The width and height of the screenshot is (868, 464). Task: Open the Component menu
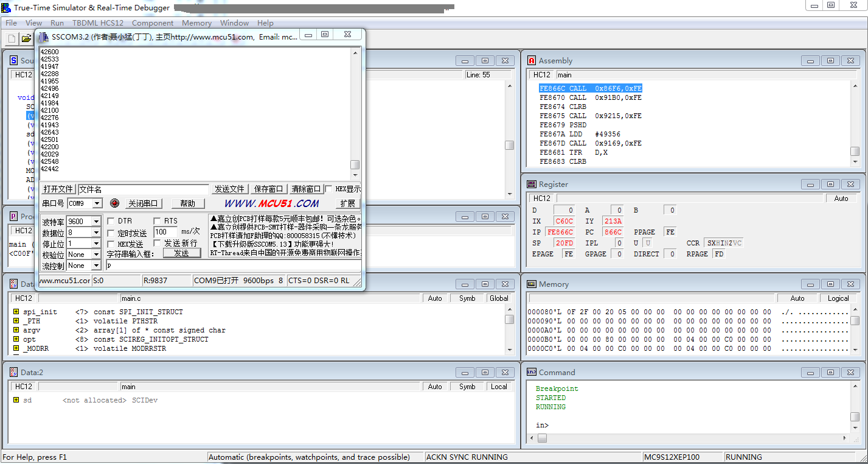(153, 23)
